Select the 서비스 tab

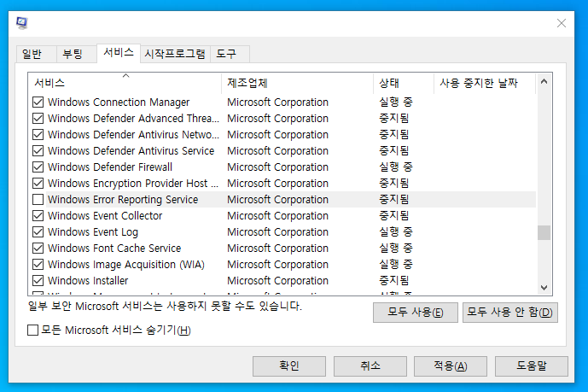pyautogui.click(x=119, y=52)
